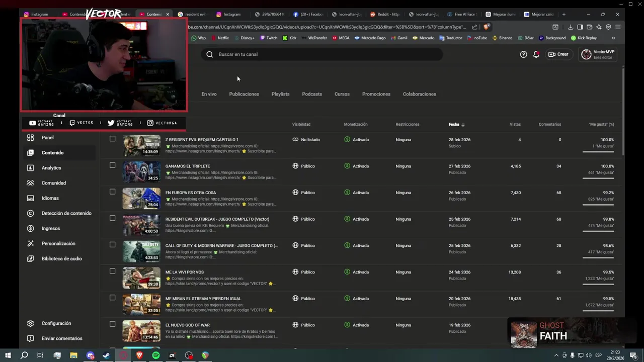Viewport: 644px width, 362px height.
Task: Open the YouTube Studio help icon
Action: [x=523, y=54]
